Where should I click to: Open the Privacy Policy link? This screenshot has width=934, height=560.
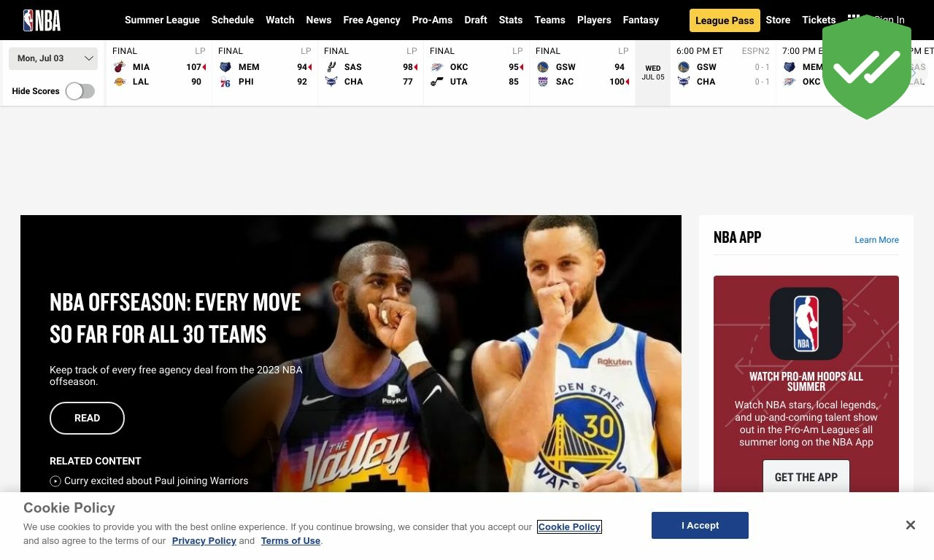click(x=204, y=540)
